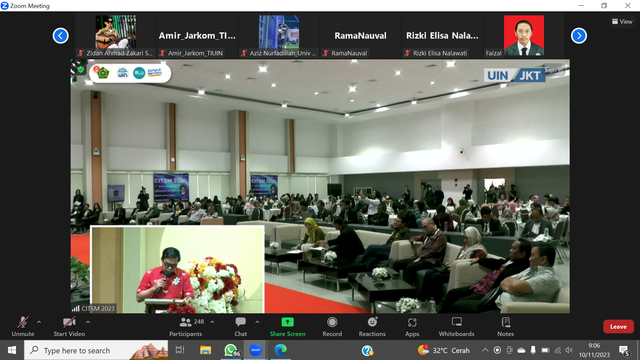This screenshot has width=640, height=360.
Task: Expand Chat options arrow
Action: [x=257, y=322]
